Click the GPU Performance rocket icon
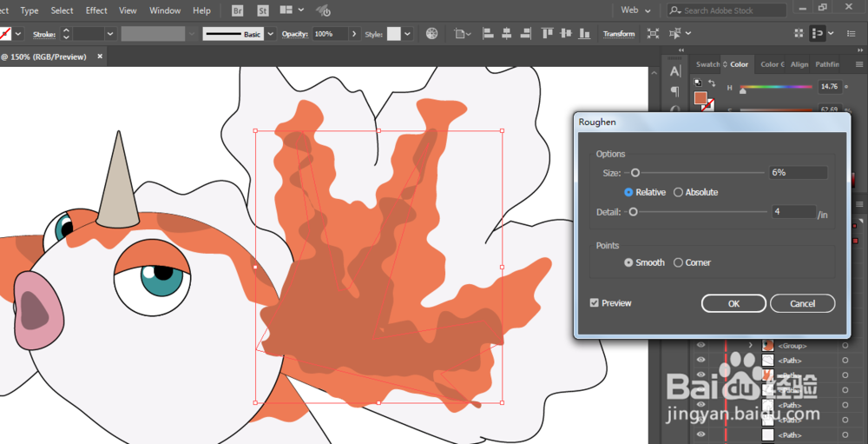Image resolution: width=868 pixels, height=444 pixels. tap(323, 10)
